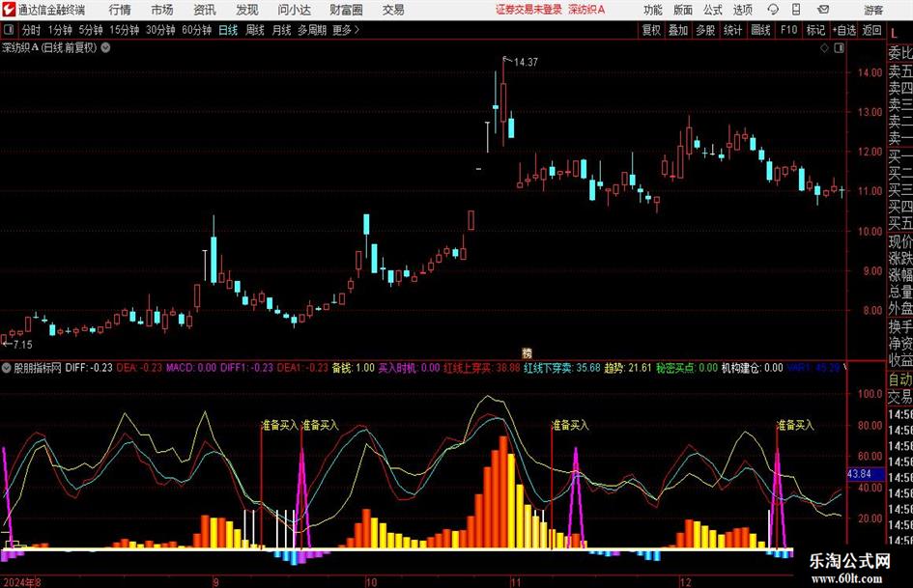This screenshot has width=913, height=588.
Task: Click the 榜 badge icon on chart
Action: [527, 352]
